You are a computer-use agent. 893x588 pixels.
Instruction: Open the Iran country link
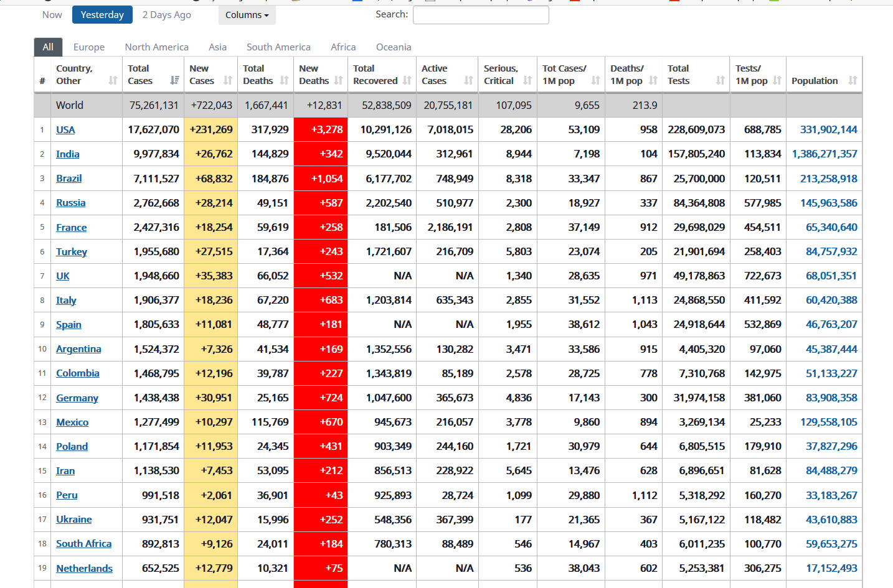(65, 471)
